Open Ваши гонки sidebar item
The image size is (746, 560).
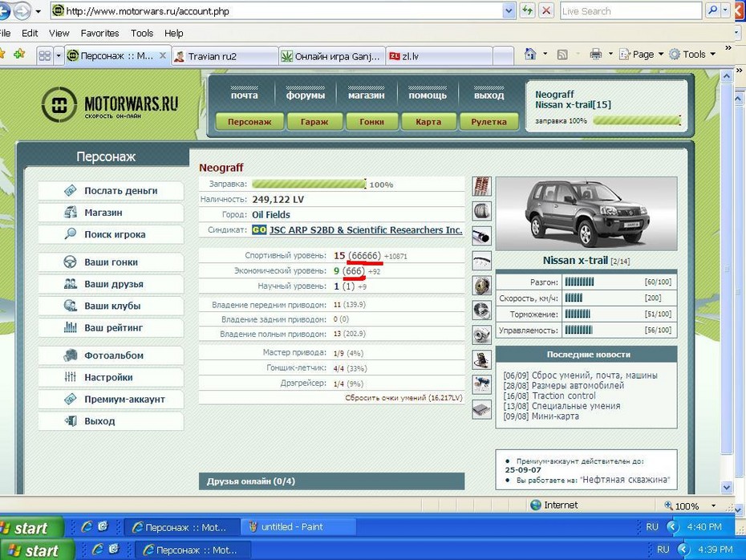[111, 262]
